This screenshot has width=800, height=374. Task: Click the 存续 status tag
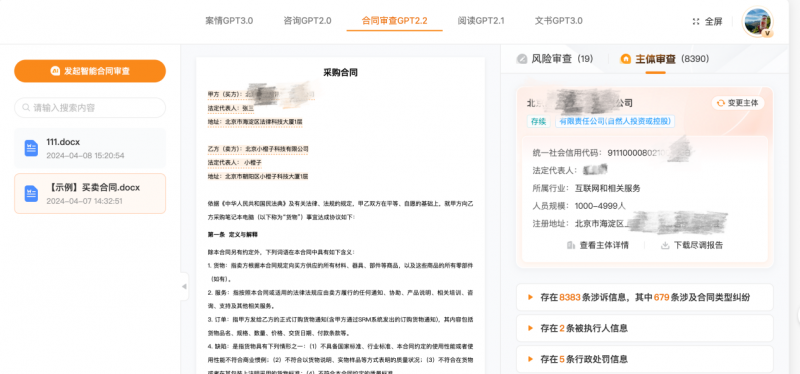pyautogui.click(x=538, y=121)
